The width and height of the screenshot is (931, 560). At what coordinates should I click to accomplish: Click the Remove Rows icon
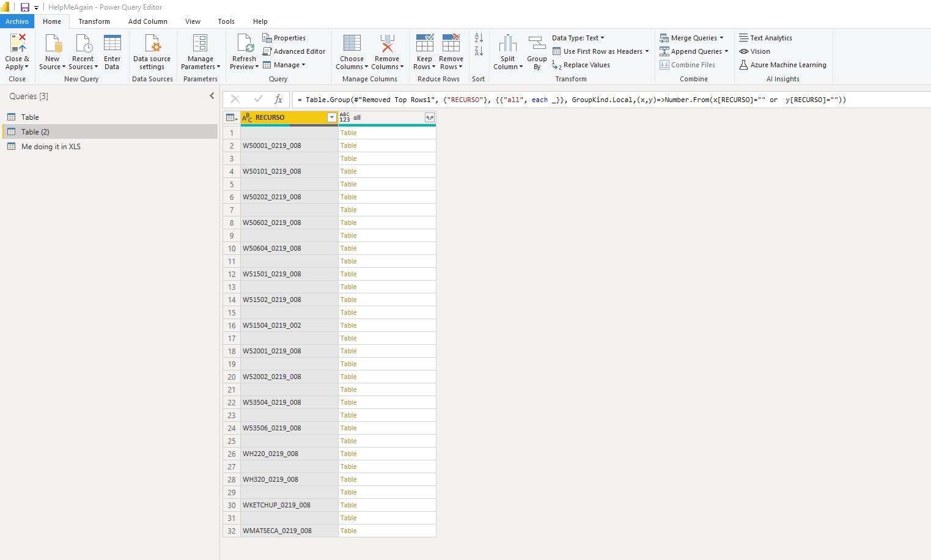(x=451, y=44)
